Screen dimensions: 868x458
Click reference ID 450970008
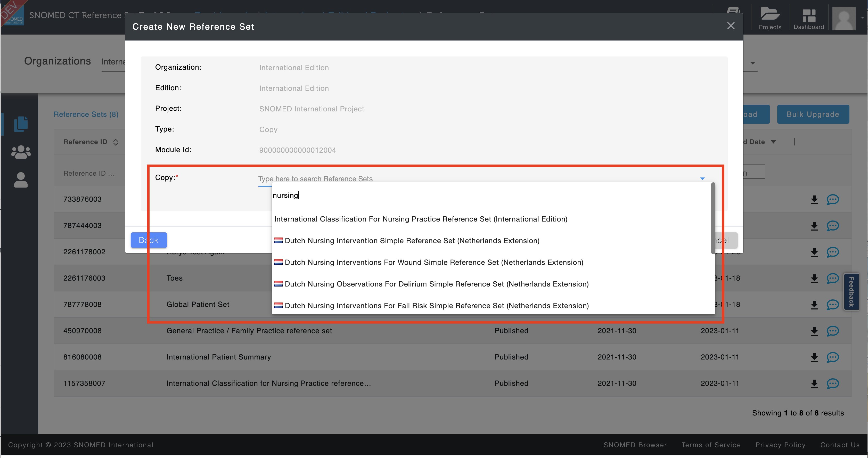83,331
